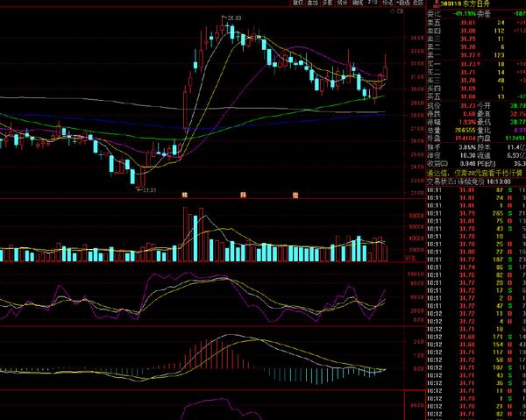The height and width of the screenshot is (420, 526).
Task: Click the 卖五 ask row at 31.81
Action: tap(476, 23)
